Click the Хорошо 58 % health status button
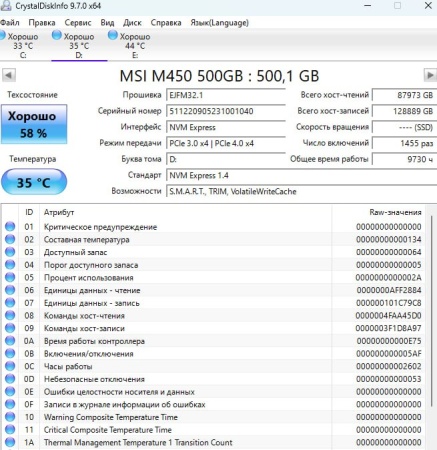Viewport: 437px width, 450px height. point(34,124)
